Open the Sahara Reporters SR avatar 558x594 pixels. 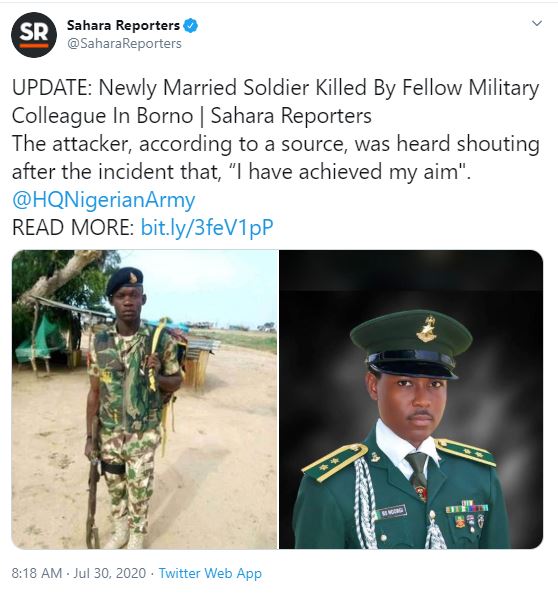click(x=34, y=34)
